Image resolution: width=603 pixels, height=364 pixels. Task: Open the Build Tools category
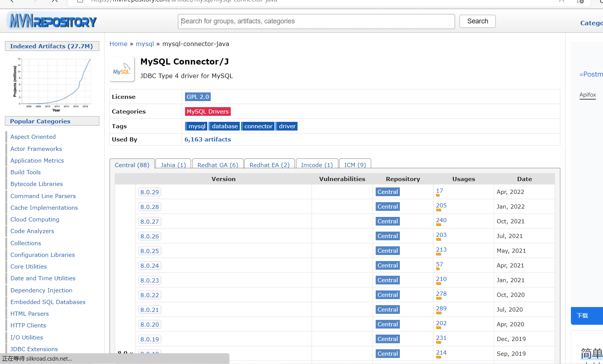tap(26, 172)
